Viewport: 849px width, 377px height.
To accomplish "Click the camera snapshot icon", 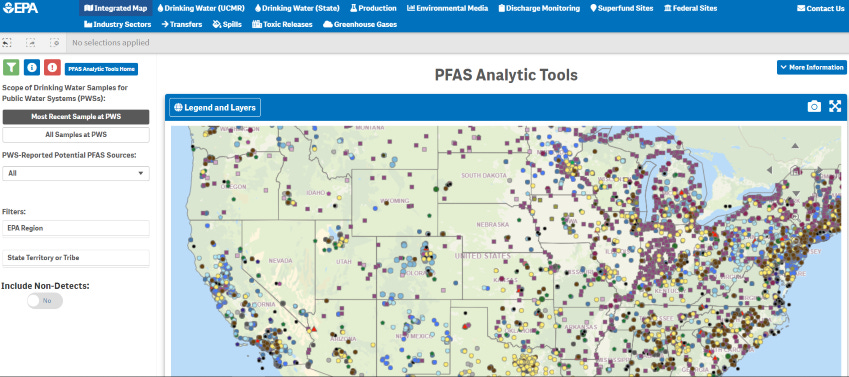I will tap(814, 107).
